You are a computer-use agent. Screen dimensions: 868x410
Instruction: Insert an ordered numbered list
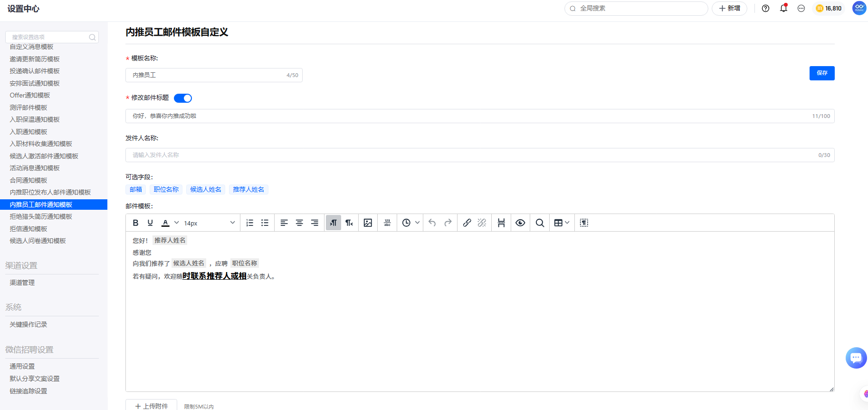tap(250, 223)
